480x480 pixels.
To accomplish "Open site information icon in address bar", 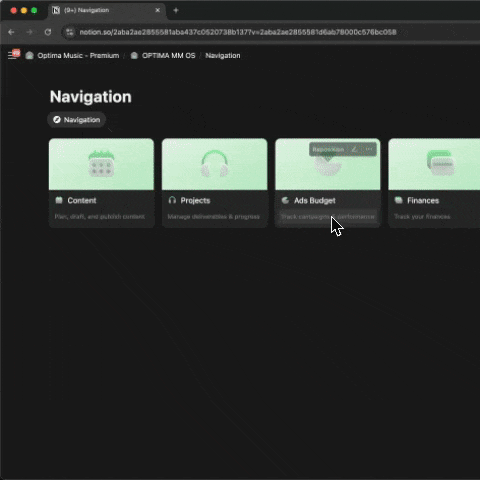I will click(70, 32).
